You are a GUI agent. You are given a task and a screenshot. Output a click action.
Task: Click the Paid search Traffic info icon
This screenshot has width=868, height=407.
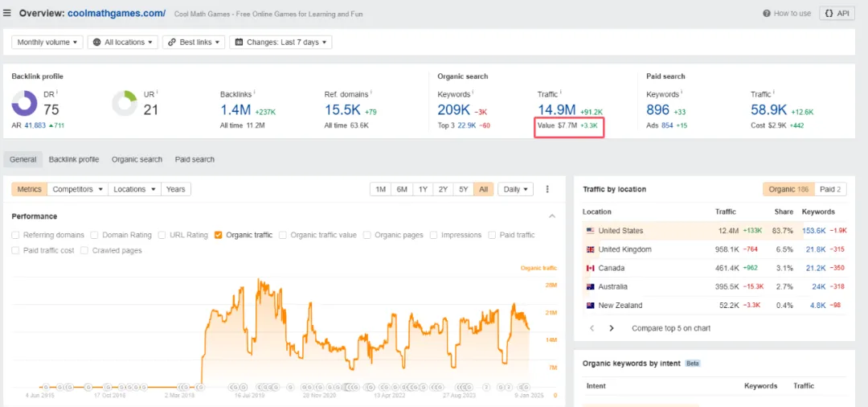(x=774, y=93)
